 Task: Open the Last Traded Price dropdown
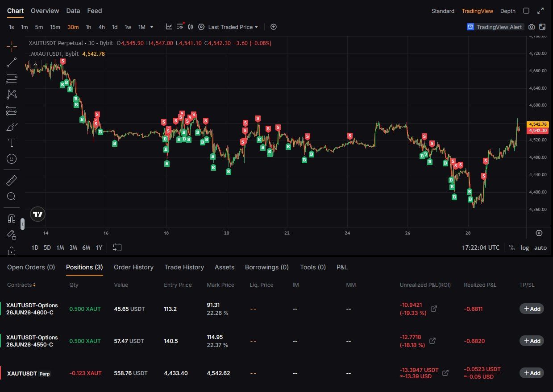pyautogui.click(x=233, y=27)
